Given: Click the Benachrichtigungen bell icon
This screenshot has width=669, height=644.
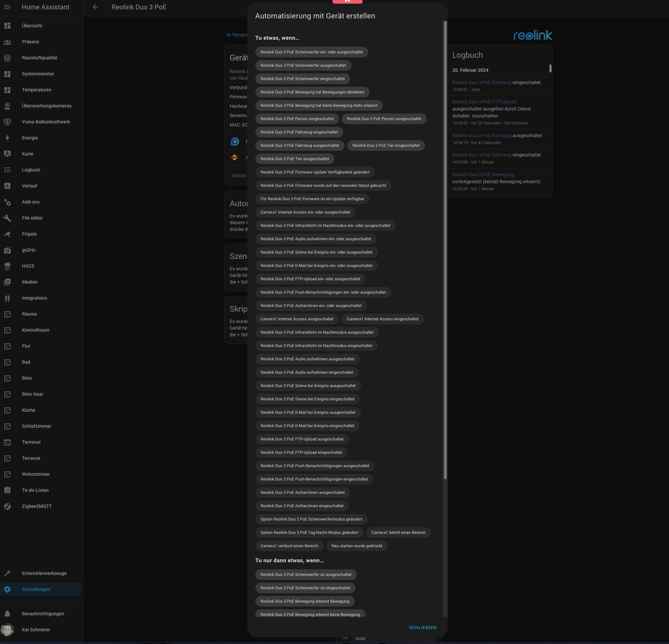Looking at the screenshot, I should point(7,614).
